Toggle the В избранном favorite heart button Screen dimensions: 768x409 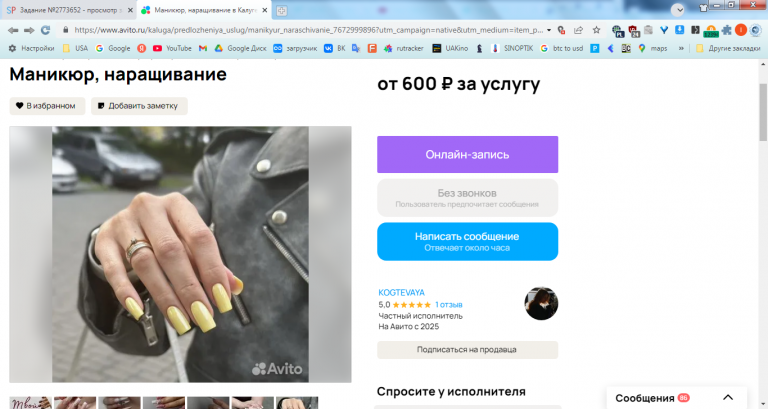(47, 106)
